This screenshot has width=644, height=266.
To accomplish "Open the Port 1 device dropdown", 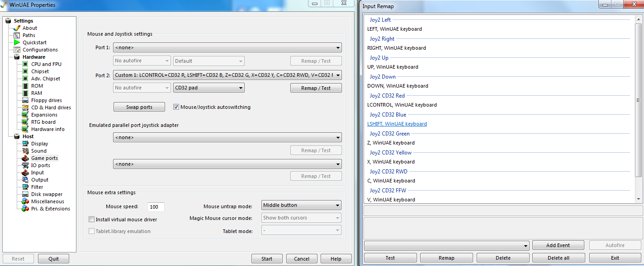I will coord(227,47).
